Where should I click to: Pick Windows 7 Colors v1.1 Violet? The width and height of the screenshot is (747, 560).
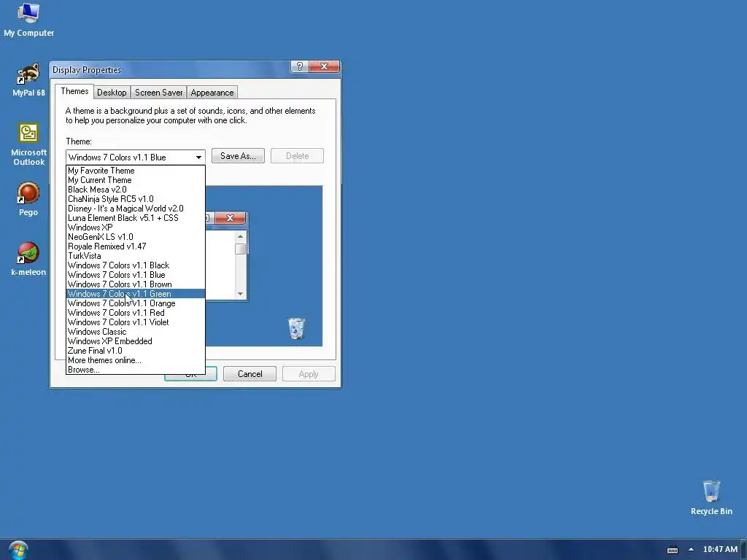135,322
